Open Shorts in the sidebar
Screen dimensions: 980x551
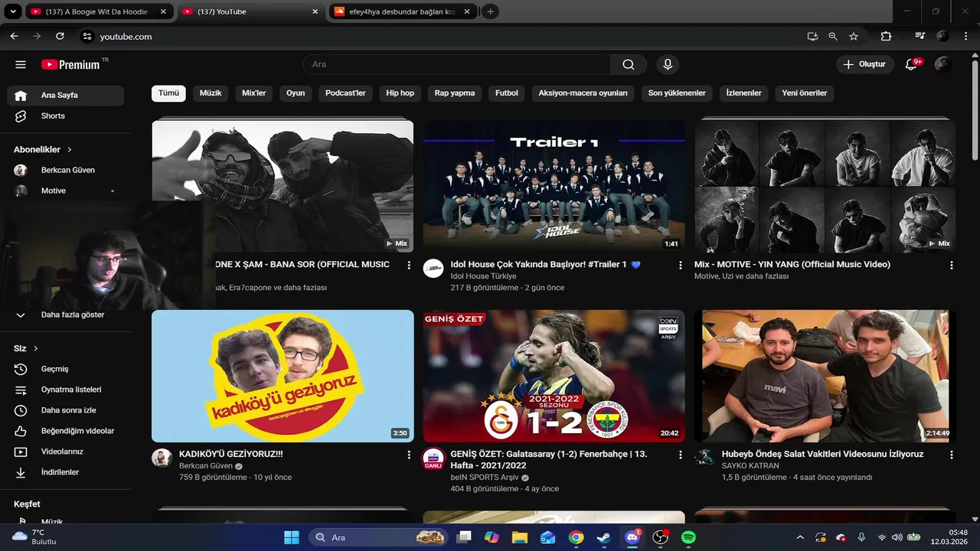(66, 116)
